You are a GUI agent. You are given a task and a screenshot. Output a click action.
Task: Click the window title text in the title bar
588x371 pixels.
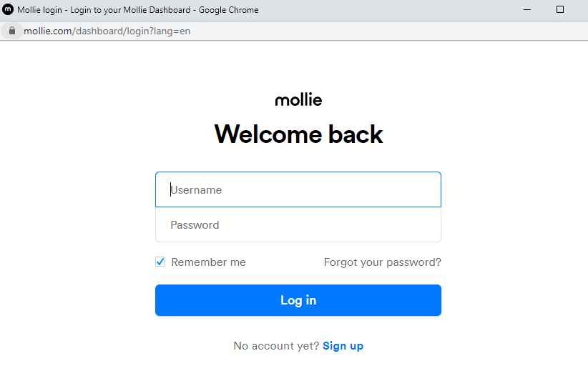137,10
